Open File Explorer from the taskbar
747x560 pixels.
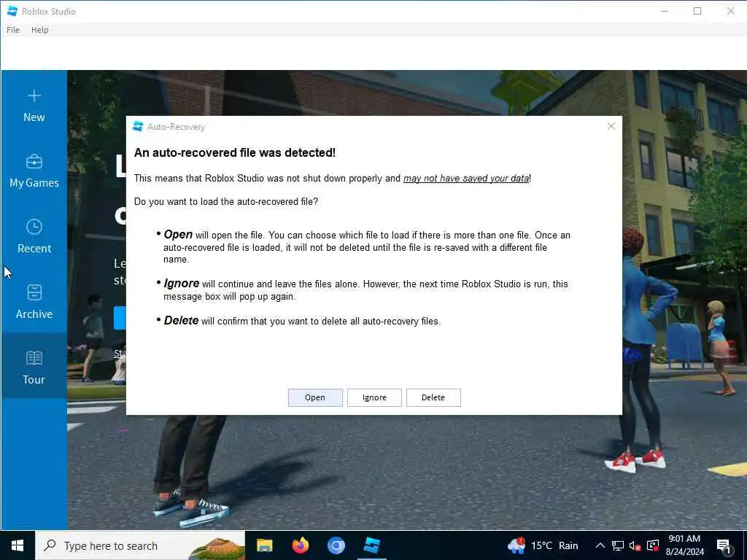(x=264, y=545)
